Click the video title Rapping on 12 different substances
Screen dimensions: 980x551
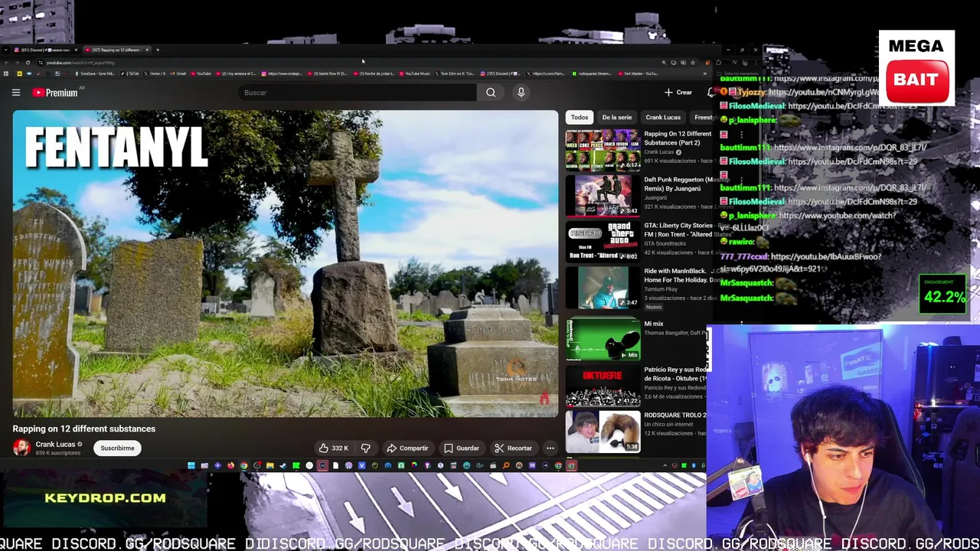(84, 429)
